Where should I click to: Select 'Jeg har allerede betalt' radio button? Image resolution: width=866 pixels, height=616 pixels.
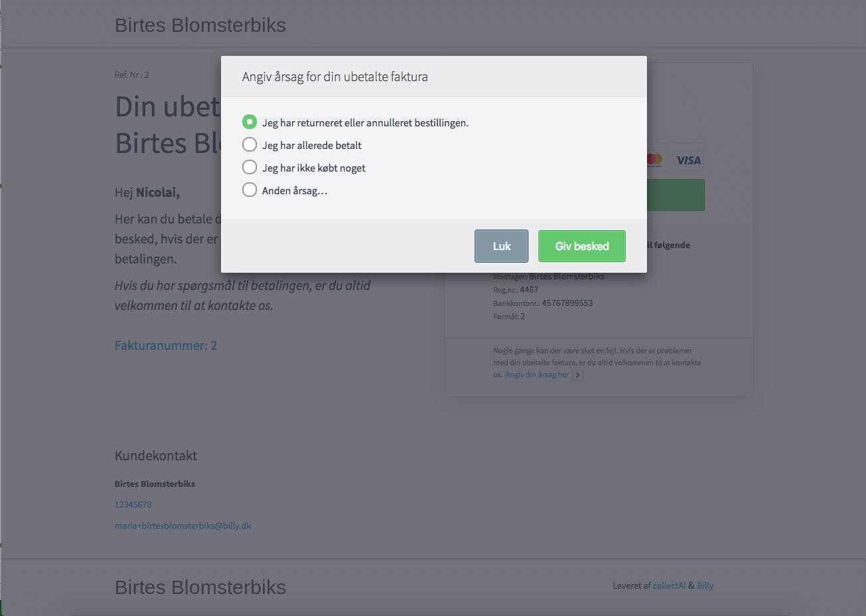pyautogui.click(x=250, y=144)
